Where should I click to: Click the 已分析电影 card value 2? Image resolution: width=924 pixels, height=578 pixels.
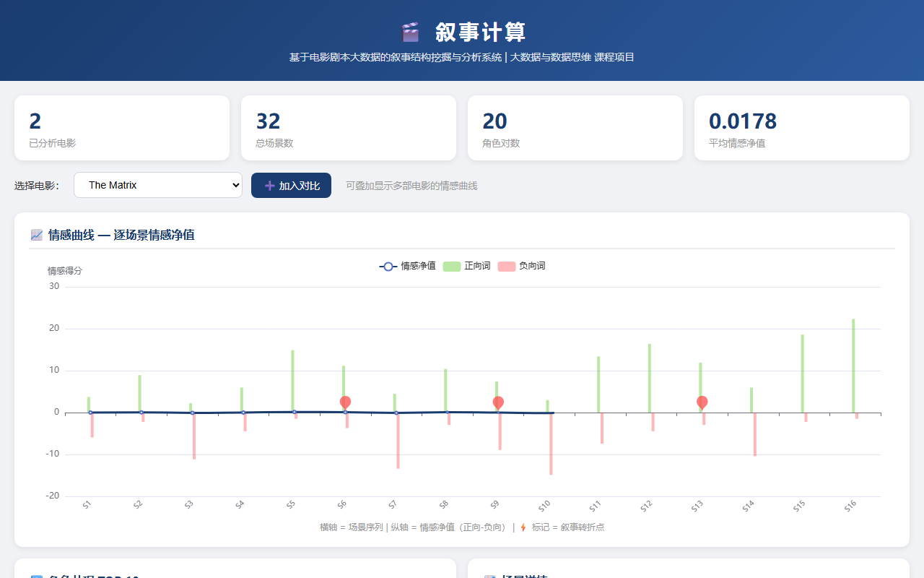pyautogui.click(x=35, y=121)
